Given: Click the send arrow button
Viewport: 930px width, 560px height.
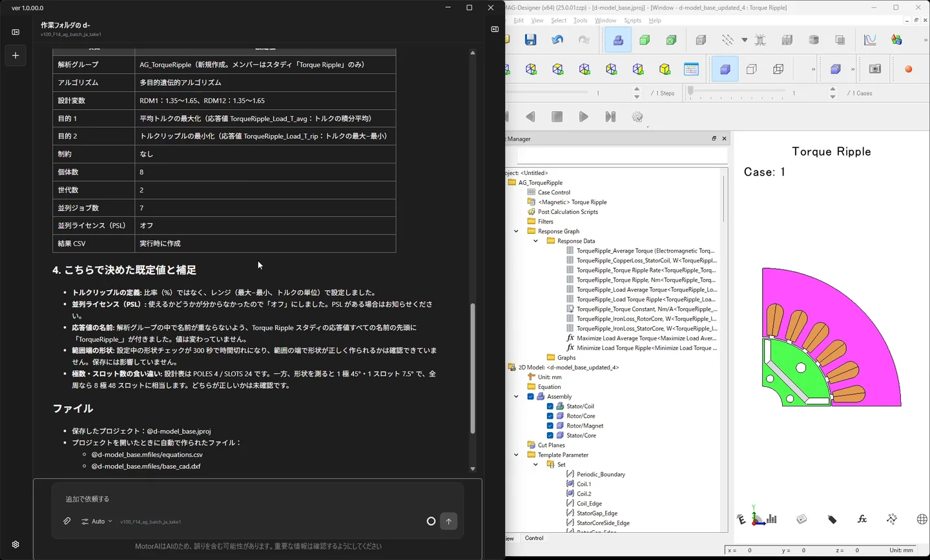Looking at the screenshot, I should (448, 521).
